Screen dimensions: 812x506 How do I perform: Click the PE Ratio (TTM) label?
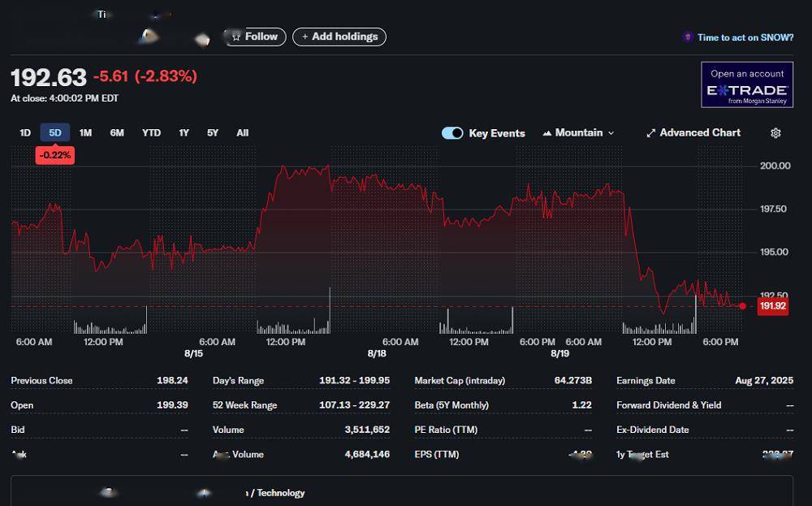(446, 430)
